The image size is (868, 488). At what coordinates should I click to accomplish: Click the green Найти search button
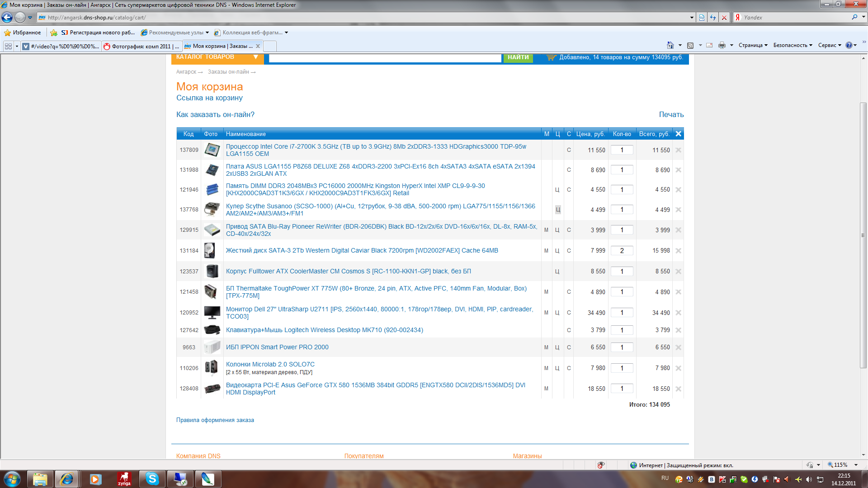click(x=518, y=57)
